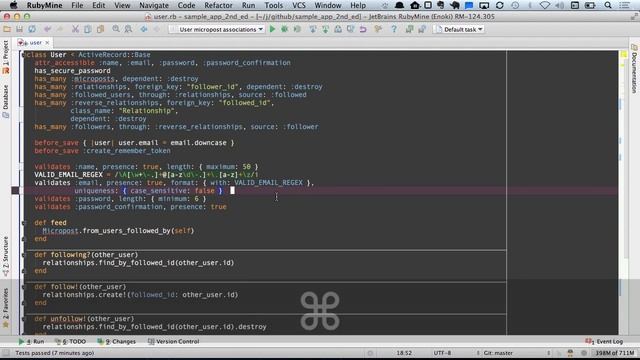
Task: Open the Default task dropdown
Action: coord(459,29)
